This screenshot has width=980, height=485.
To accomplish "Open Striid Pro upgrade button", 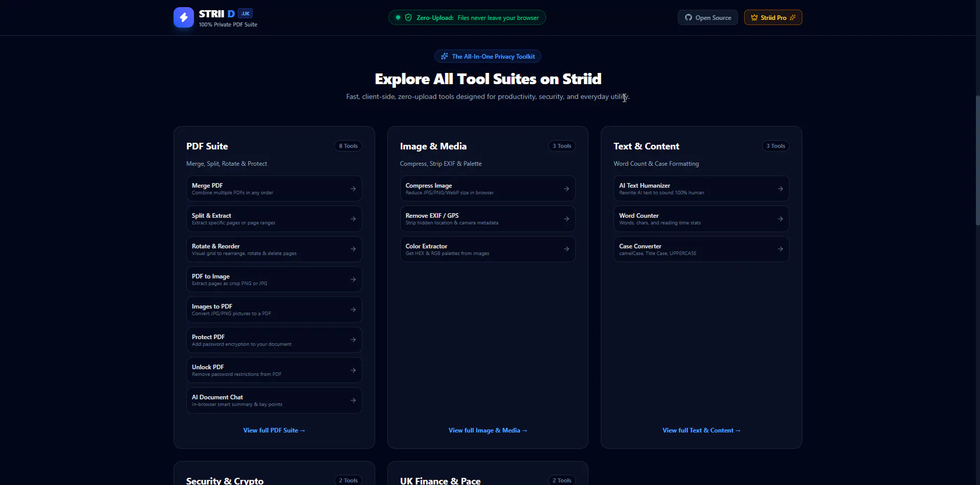I will click(773, 18).
